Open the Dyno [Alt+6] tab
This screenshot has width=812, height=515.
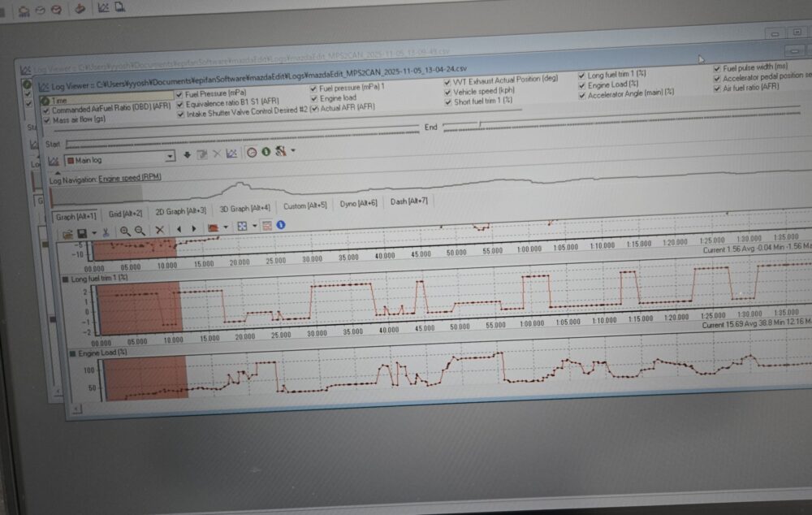tap(358, 202)
